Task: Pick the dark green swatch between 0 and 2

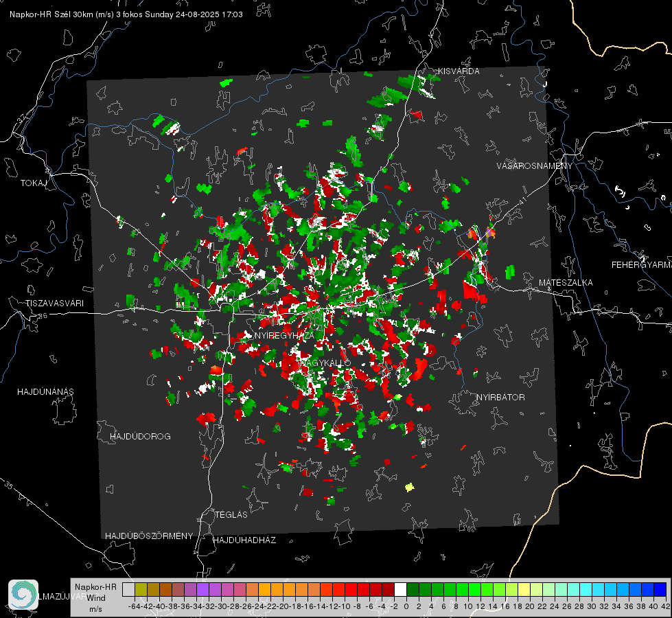Action: 413,589
